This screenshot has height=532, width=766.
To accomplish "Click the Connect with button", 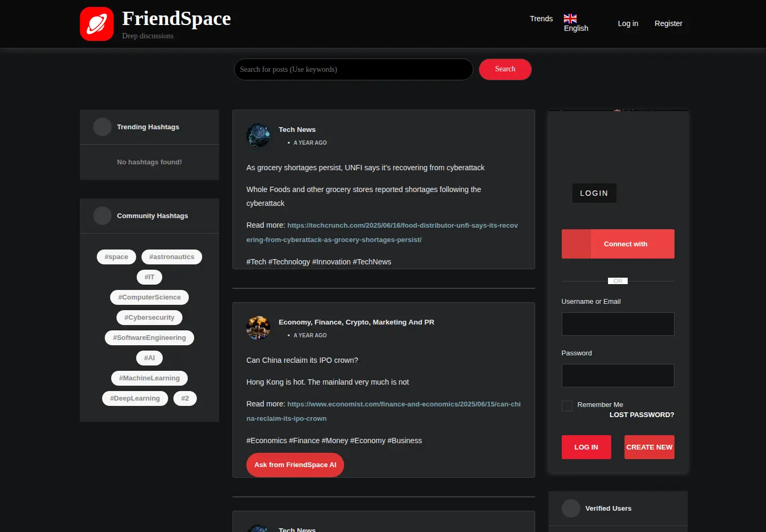I will [x=618, y=244].
